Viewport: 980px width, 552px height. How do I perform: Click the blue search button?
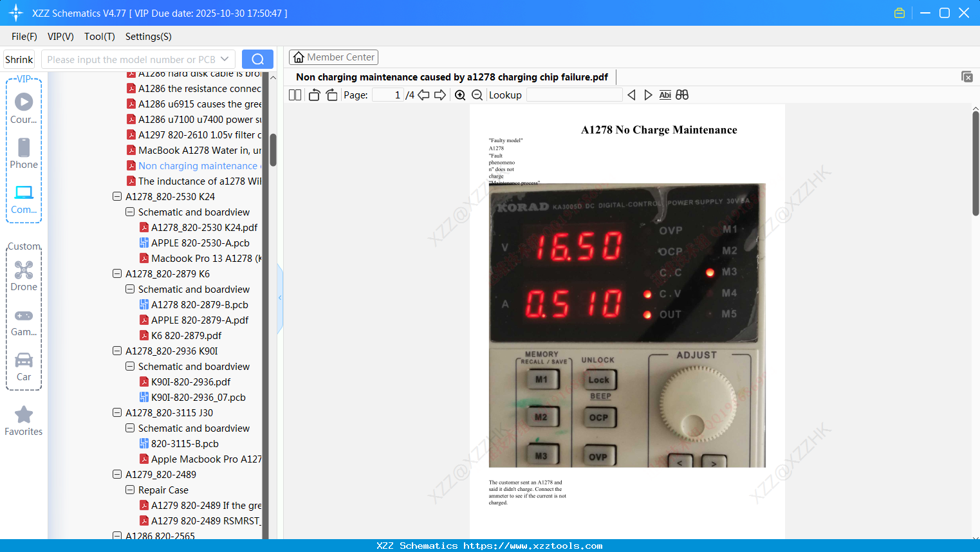[x=257, y=59]
